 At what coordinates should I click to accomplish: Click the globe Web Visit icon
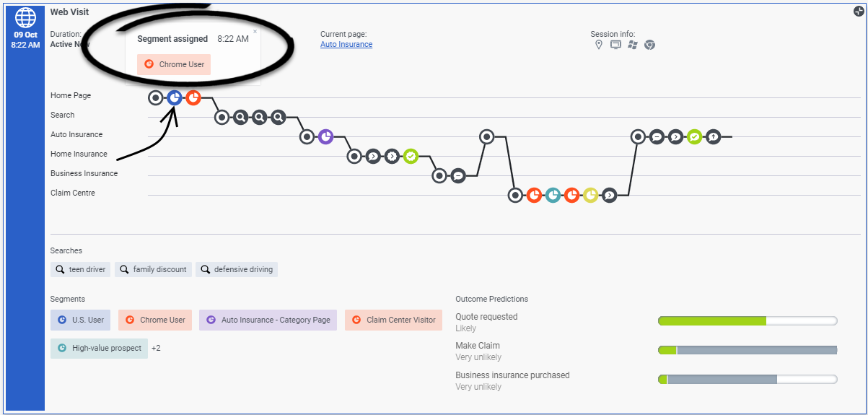[25, 17]
